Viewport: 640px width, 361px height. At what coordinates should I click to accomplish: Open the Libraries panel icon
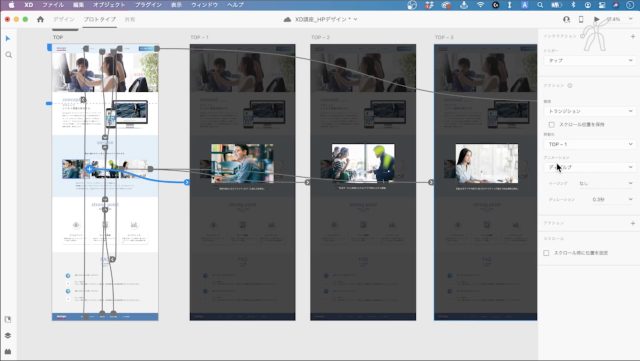pyautogui.click(x=8, y=319)
